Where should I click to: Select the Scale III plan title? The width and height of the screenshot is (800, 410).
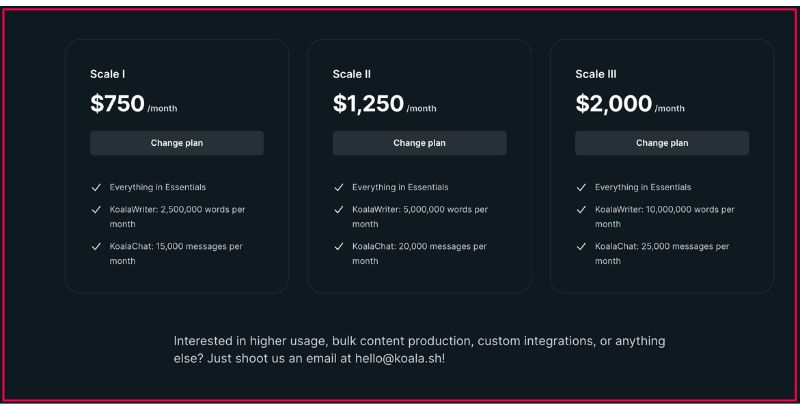(x=596, y=74)
